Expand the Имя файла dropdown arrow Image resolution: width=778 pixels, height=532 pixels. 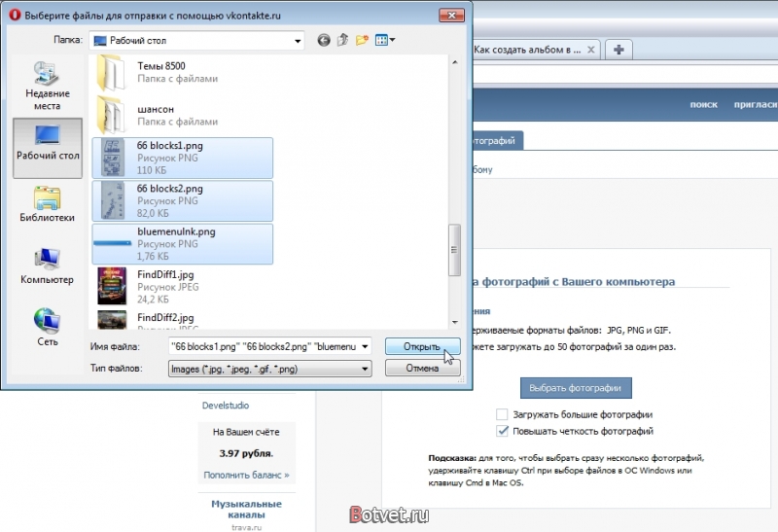click(365, 346)
